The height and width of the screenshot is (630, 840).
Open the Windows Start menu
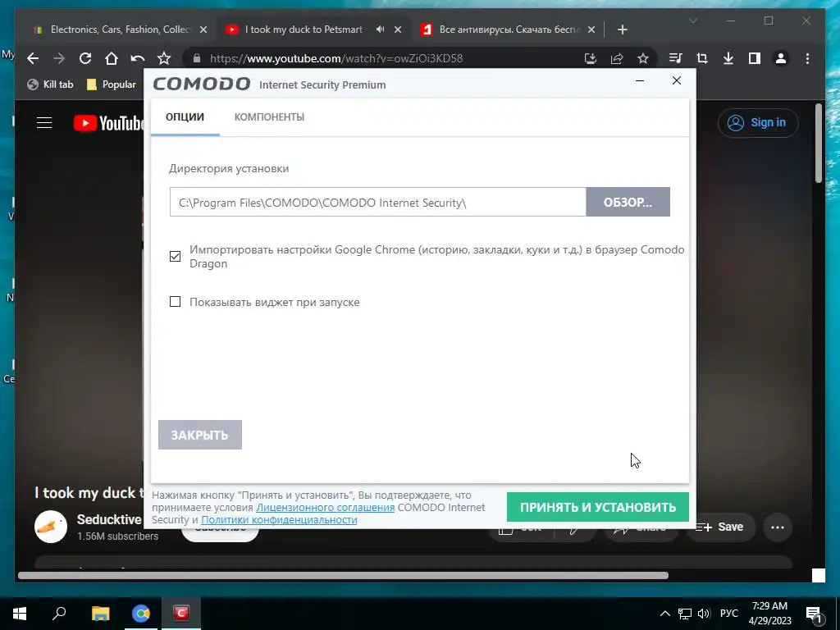point(20,614)
